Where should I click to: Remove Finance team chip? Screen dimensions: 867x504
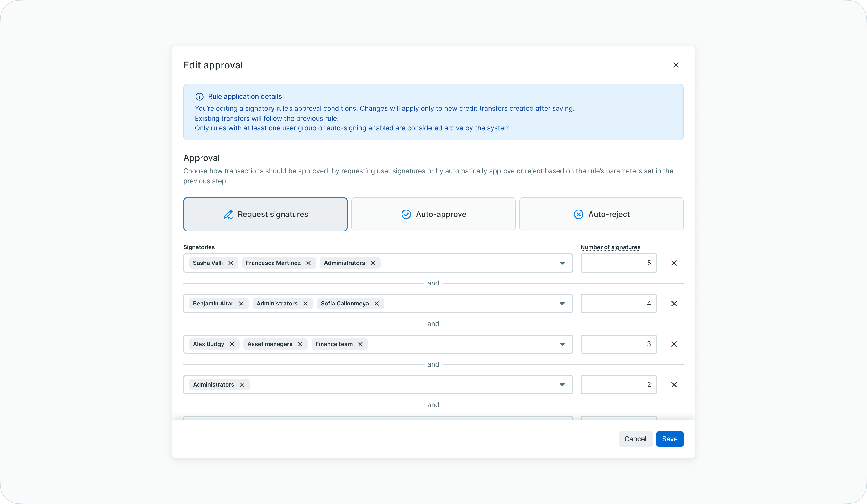click(360, 344)
